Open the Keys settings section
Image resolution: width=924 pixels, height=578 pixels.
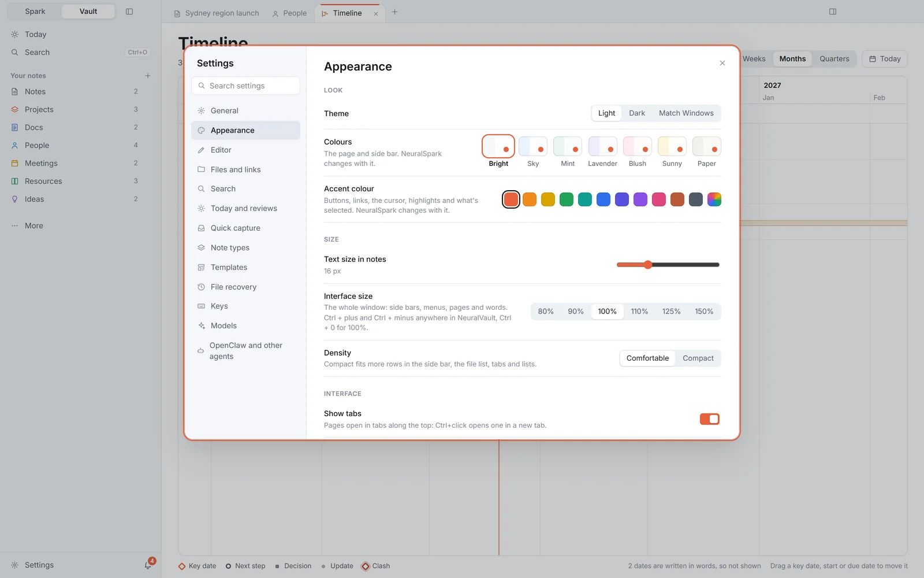(245, 306)
